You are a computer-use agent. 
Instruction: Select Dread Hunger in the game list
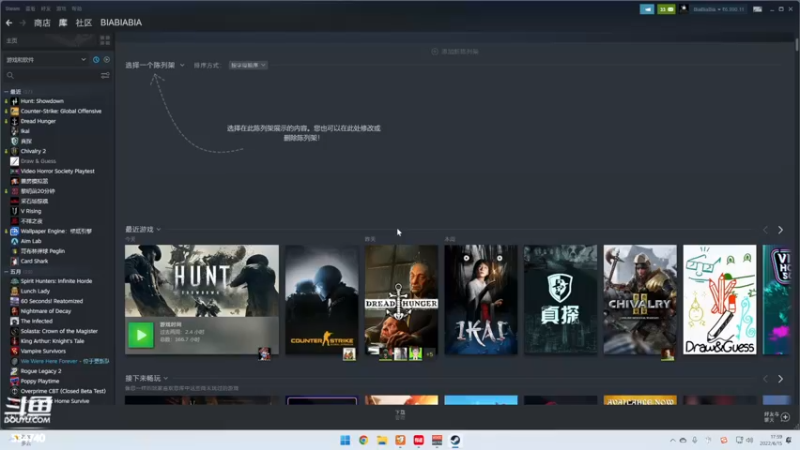pyautogui.click(x=38, y=121)
